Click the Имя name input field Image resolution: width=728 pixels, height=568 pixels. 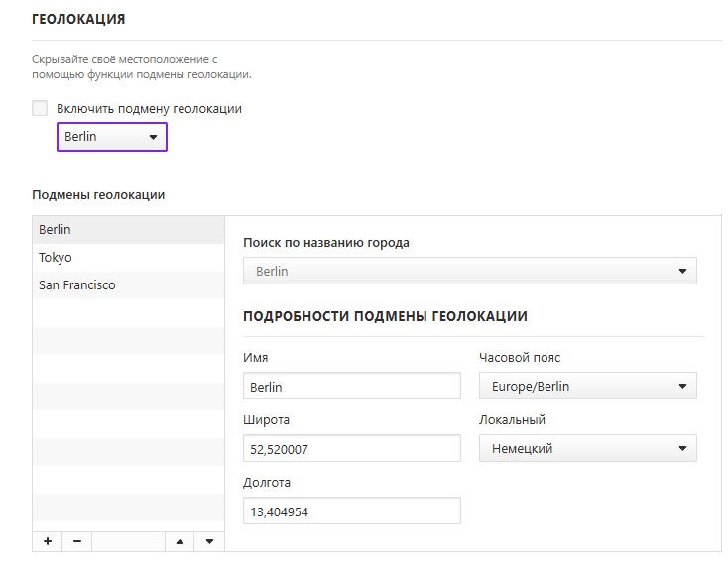351,387
